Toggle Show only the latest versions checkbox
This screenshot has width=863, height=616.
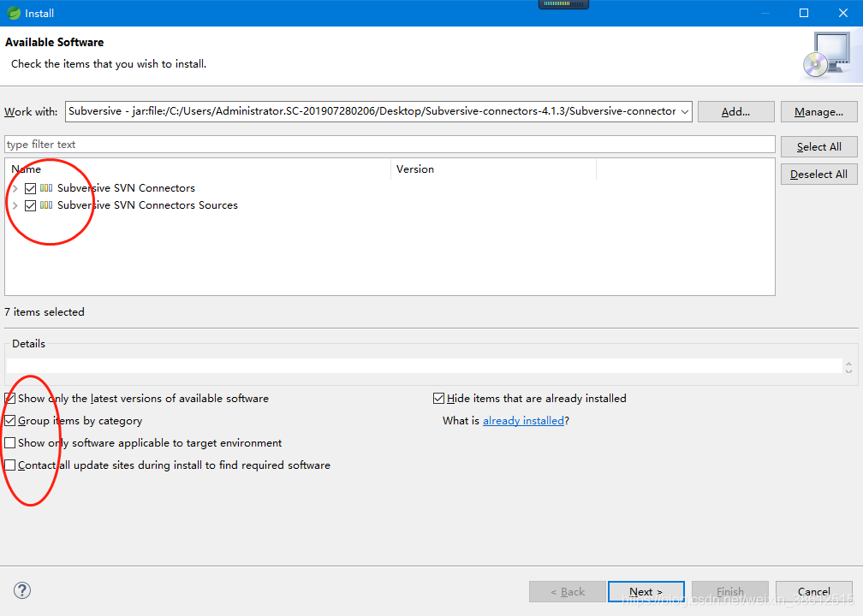pyautogui.click(x=10, y=398)
